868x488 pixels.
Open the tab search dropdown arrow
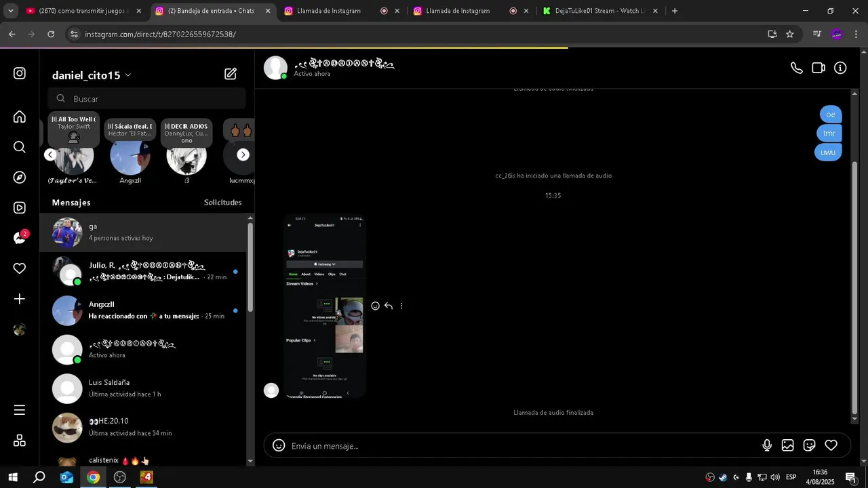tap(10, 11)
